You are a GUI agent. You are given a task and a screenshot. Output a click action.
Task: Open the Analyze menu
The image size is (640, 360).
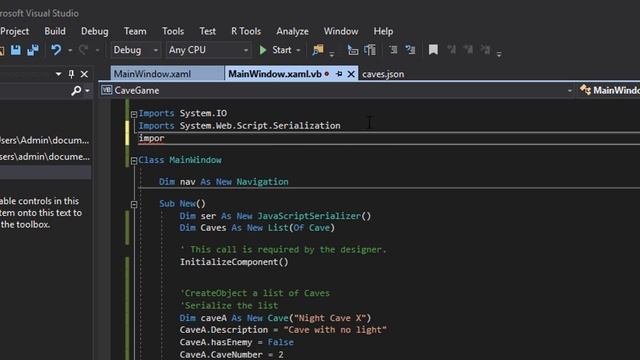(x=292, y=31)
